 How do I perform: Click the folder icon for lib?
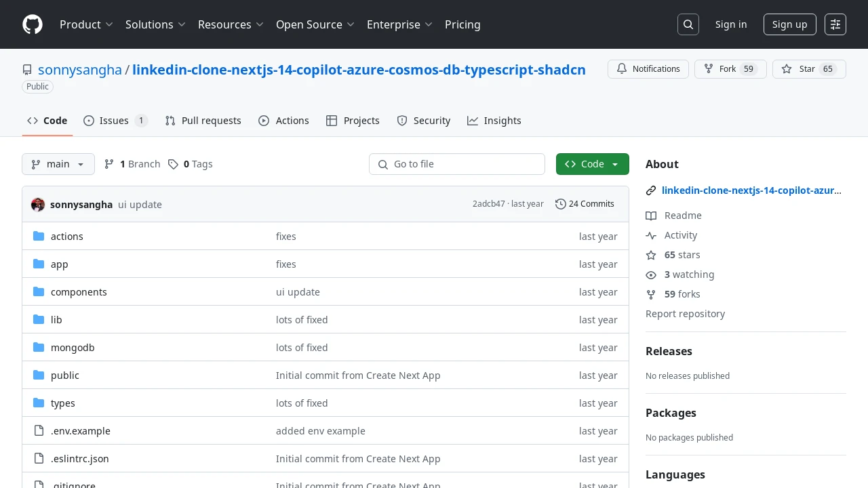[x=39, y=320]
